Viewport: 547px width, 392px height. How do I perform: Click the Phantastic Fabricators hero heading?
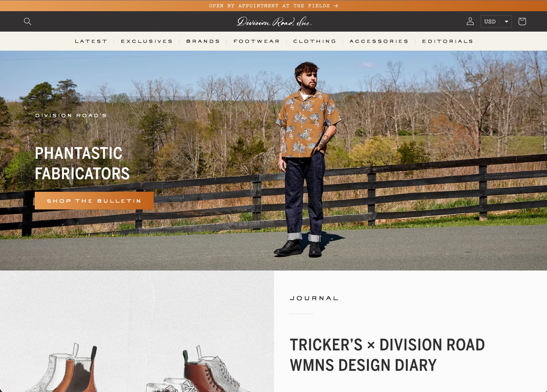coord(82,163)
